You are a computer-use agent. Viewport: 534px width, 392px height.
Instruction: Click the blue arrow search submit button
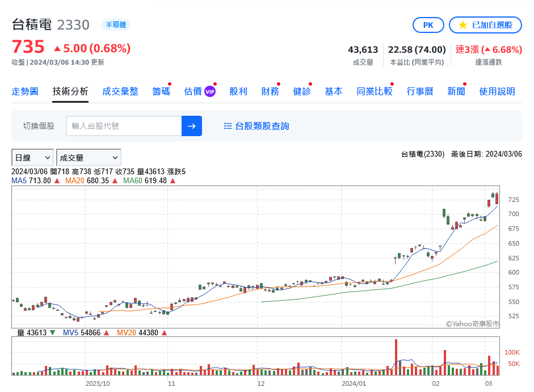(192, 126)
